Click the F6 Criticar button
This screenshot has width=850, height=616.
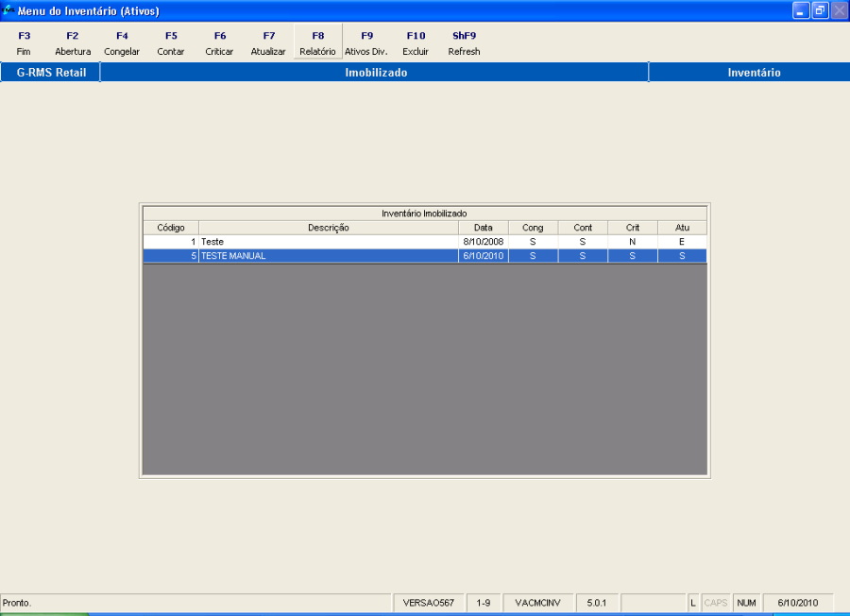[219, 43]
